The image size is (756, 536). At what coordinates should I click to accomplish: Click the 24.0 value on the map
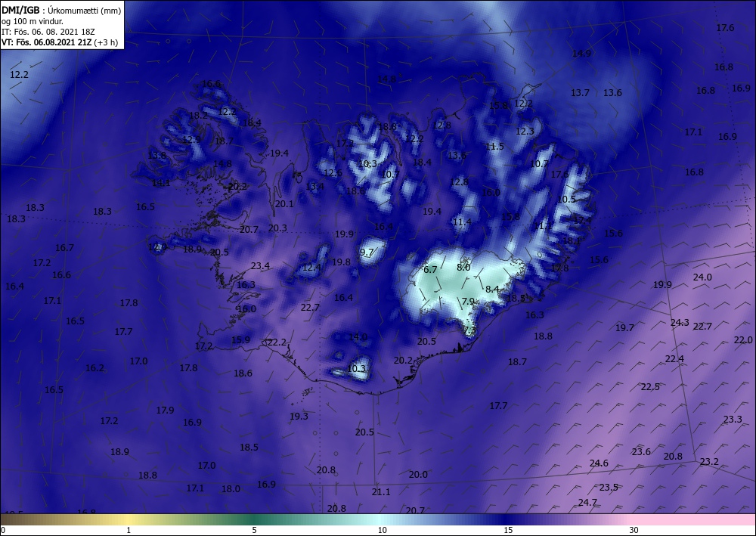[702, 277]
